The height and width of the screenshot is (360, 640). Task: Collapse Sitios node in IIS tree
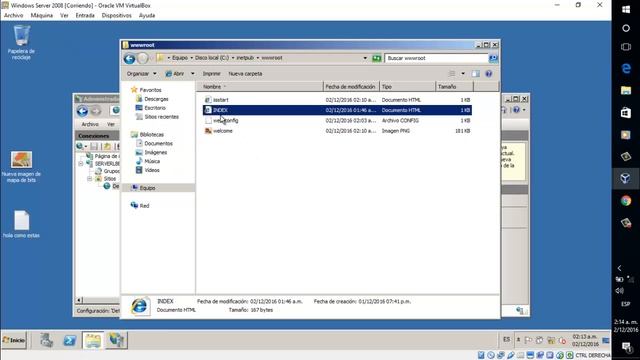click(x=89, y=179)
